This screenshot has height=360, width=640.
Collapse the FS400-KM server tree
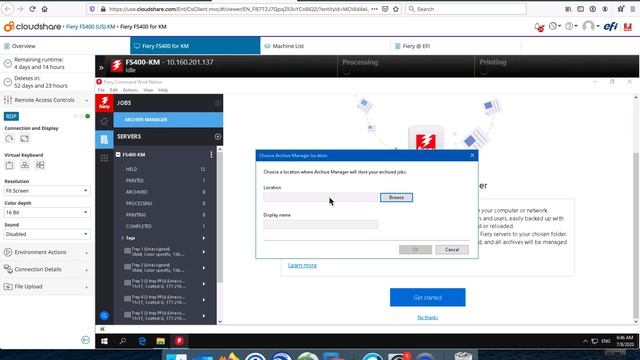tap(118, 155)
